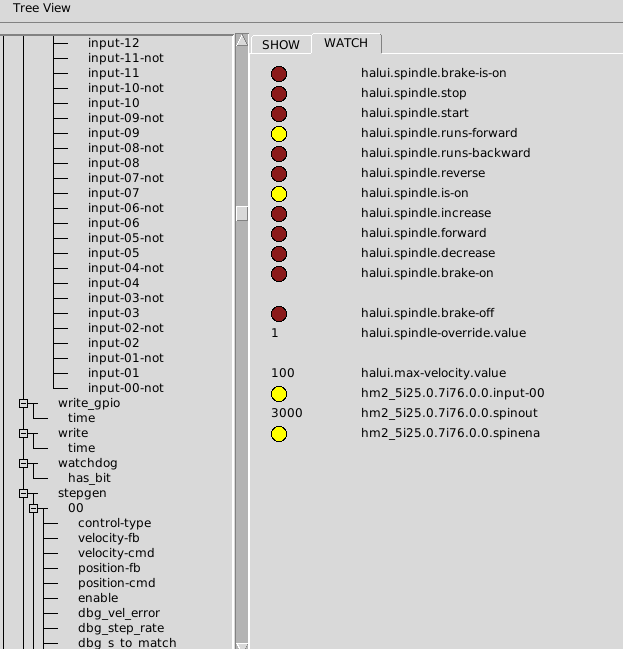Select velocity-cmd under stepgen 00
The width and height of the screenshot is (623, 649).
pyautogui.click(x=116, y=553)
